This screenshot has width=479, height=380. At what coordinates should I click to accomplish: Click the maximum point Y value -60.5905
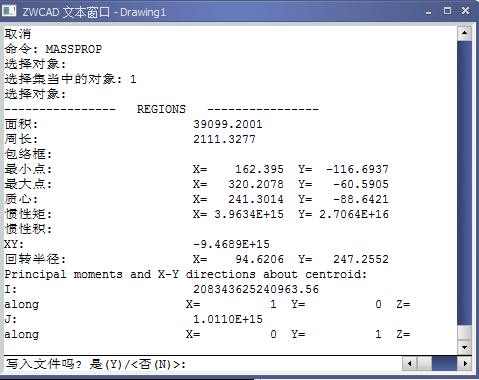point(361,184)
